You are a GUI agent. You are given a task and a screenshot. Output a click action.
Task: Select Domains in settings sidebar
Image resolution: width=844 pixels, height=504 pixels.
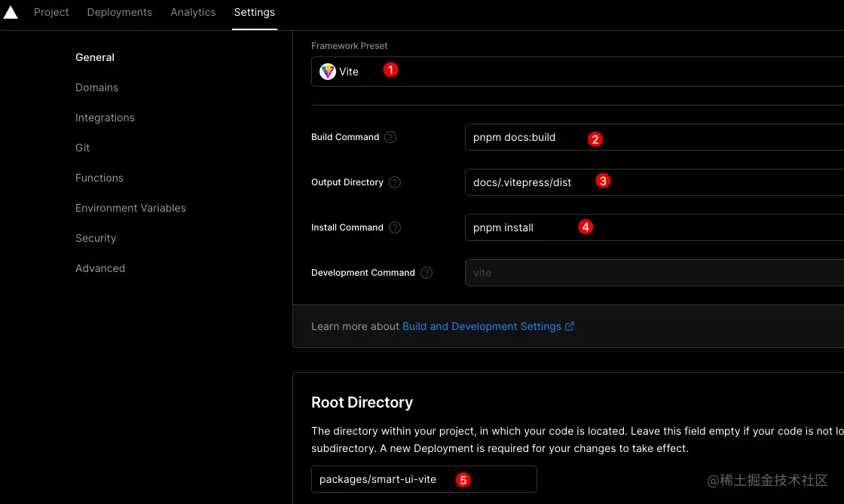pyautogui.click(x=96, y=87)
